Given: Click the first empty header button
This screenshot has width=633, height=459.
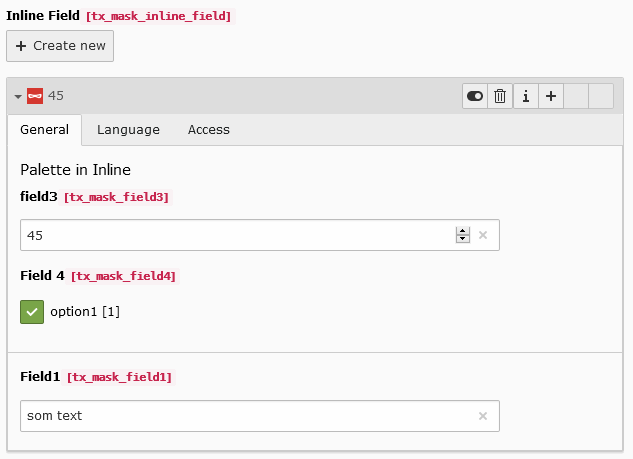Looking at the screenshot, I should 576,96.
